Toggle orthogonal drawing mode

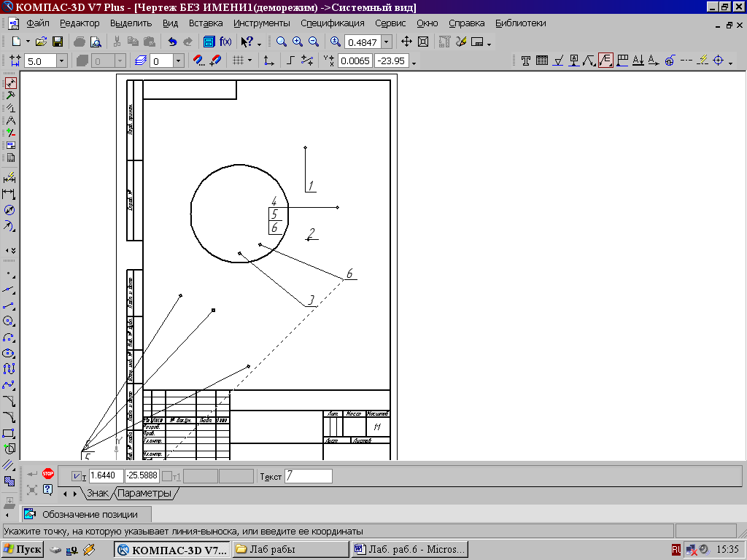[290, 61]
